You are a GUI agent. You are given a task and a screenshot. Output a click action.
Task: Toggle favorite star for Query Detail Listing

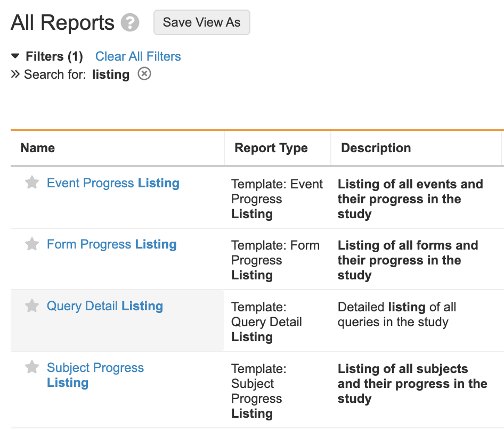click(x=32, y=306)
